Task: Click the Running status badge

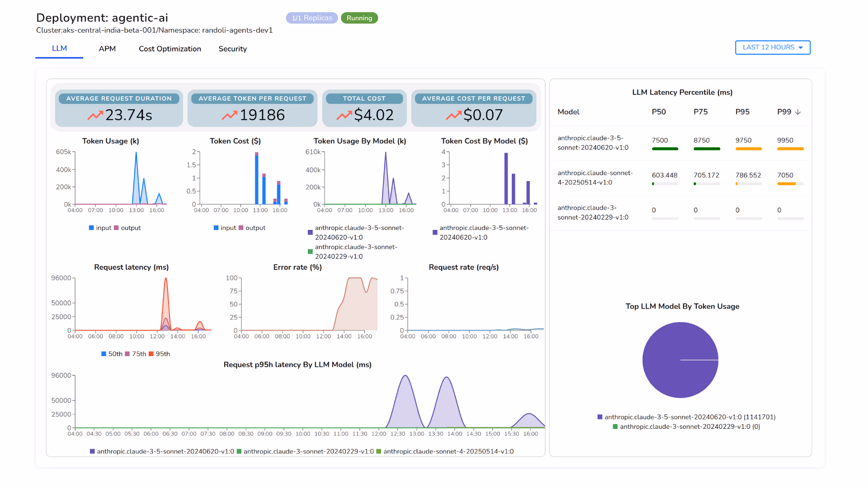Action: coord(359,18)
